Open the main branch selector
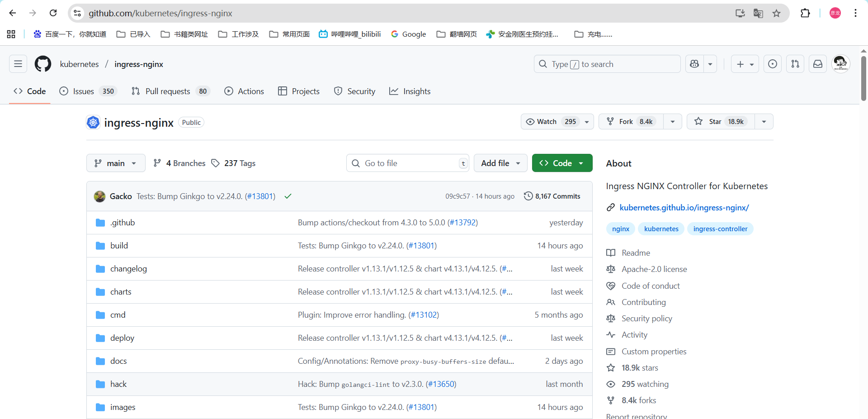 click(116, 163)
